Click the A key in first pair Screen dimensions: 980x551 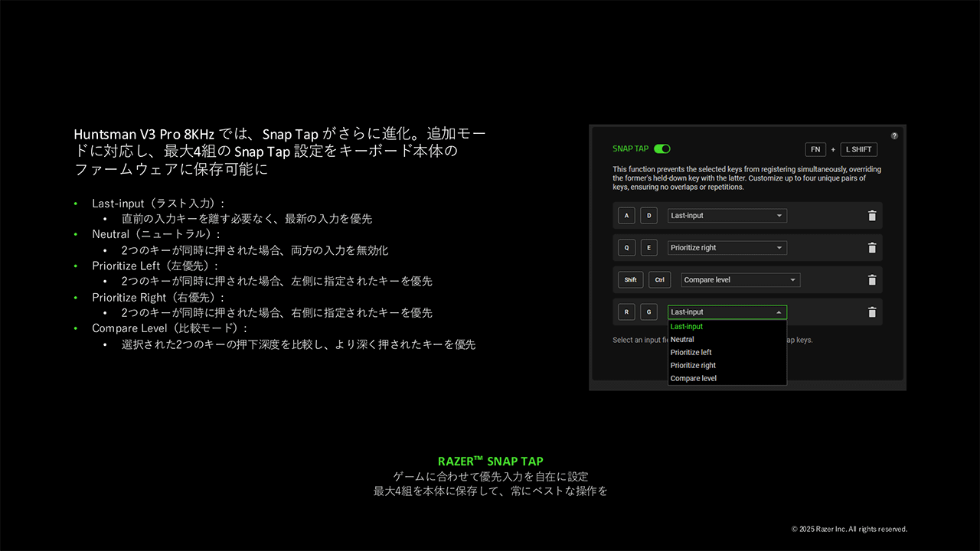[x=626, y=216]
